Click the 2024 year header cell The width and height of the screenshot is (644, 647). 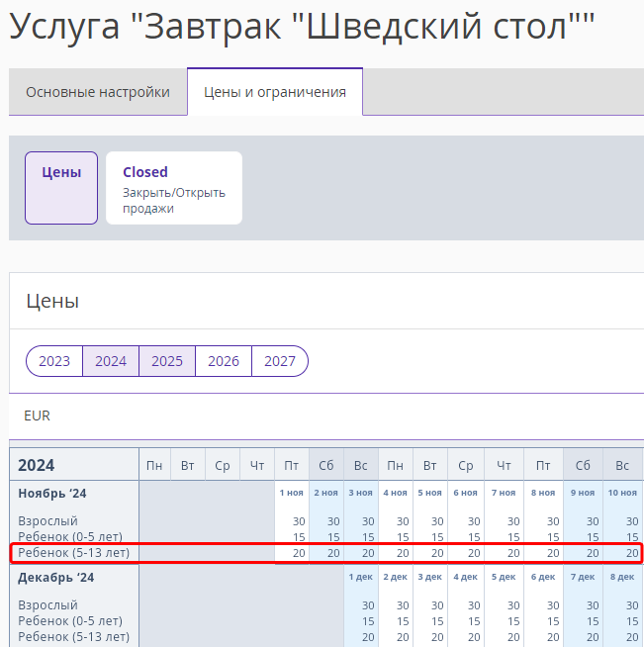(74, 465)
